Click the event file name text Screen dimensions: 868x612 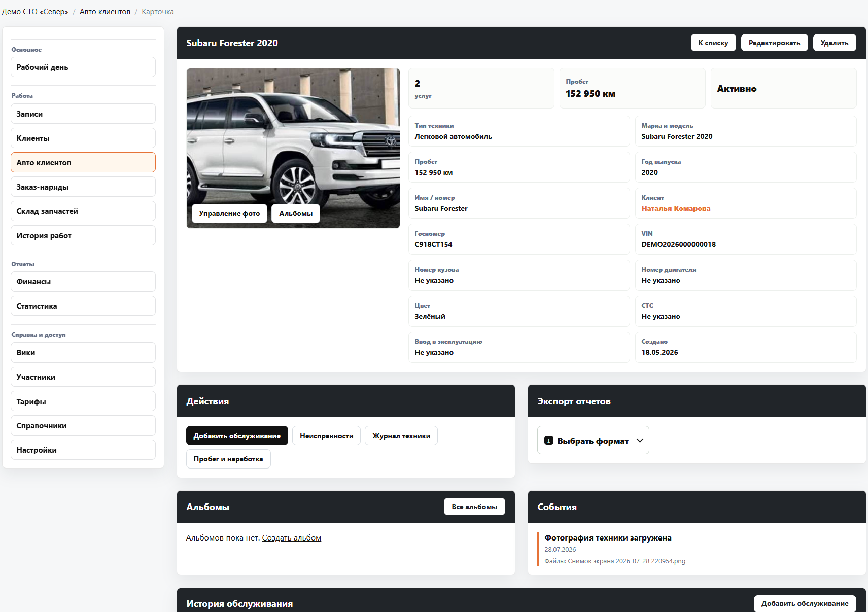tap(615, 561)
